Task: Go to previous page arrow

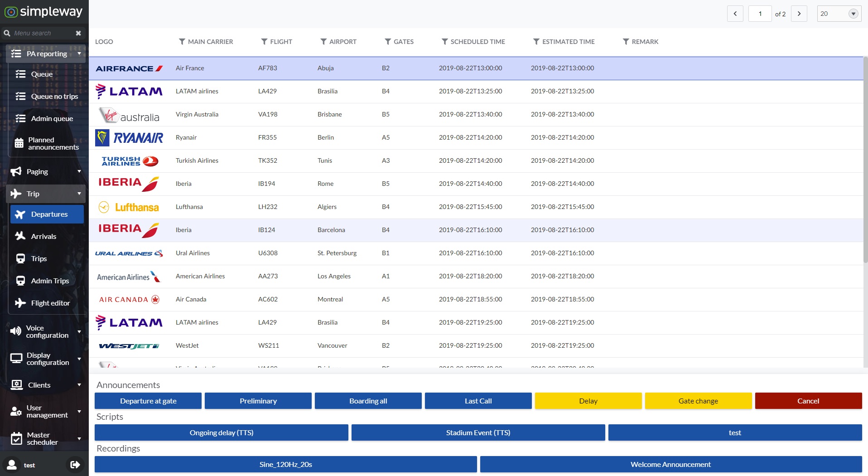Action: tap(735, 14)
